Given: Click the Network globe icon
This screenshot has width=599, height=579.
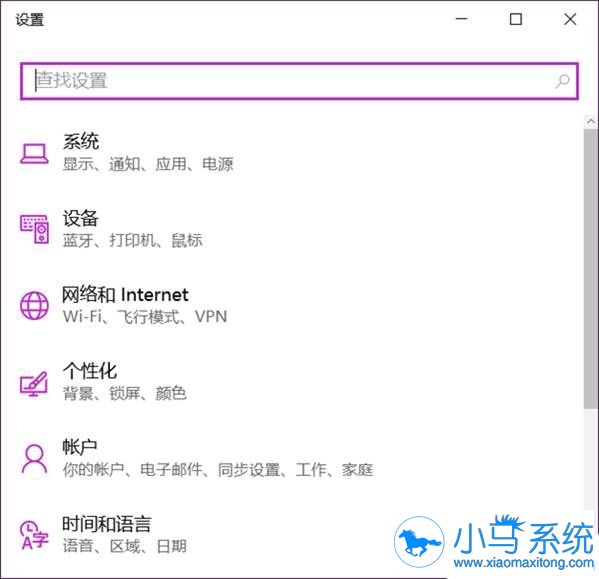Looking at the screenshot, I should [x=34, y=306].
